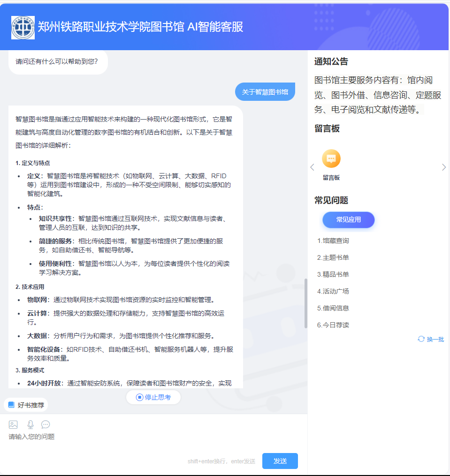This screenshot has width=450, height=476.
Task: Open 主题书单 from common questions
Action: pos(333,257)
